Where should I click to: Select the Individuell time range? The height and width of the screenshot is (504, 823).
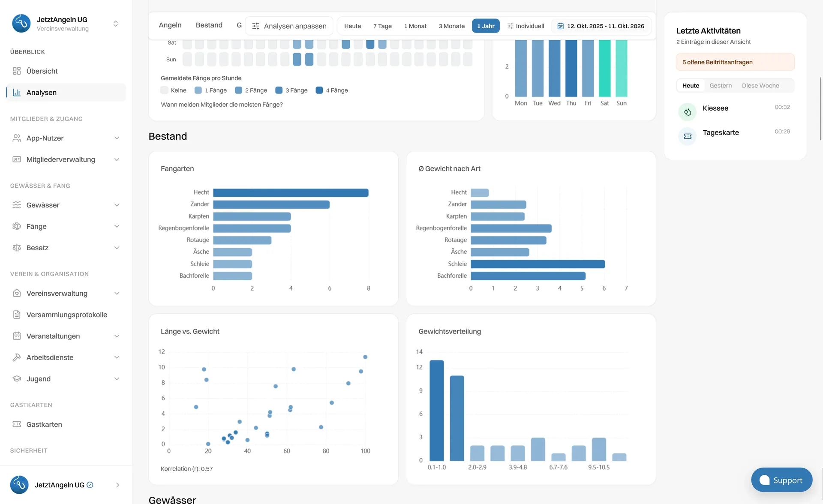[x=526, y=26]
